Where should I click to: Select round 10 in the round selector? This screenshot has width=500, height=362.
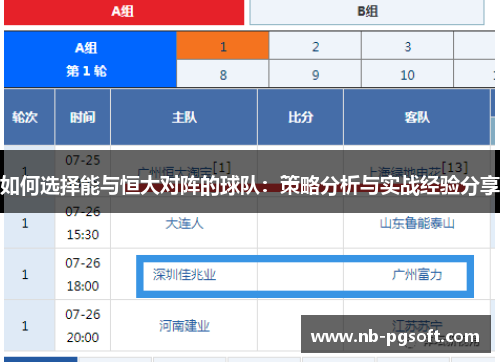pyautogui.click(x=407, y=74)
